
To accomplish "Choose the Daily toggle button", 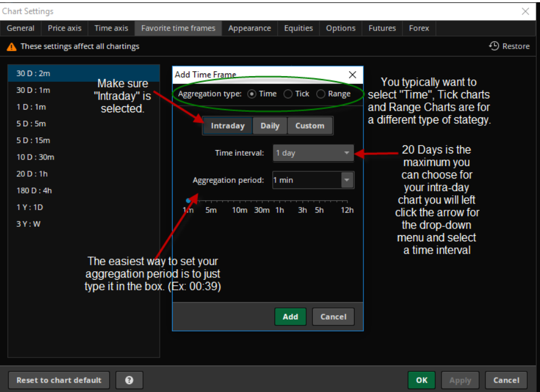I will click(270, 126).
